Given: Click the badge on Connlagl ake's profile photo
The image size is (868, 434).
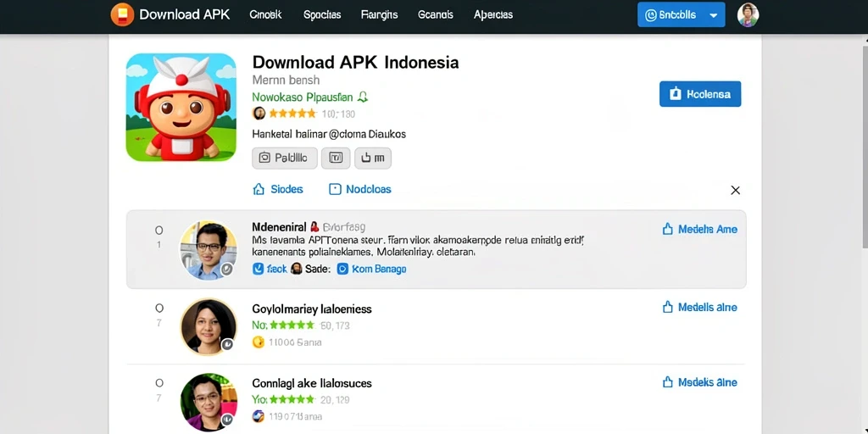Looking at the screenshot, I should point(227,420).
